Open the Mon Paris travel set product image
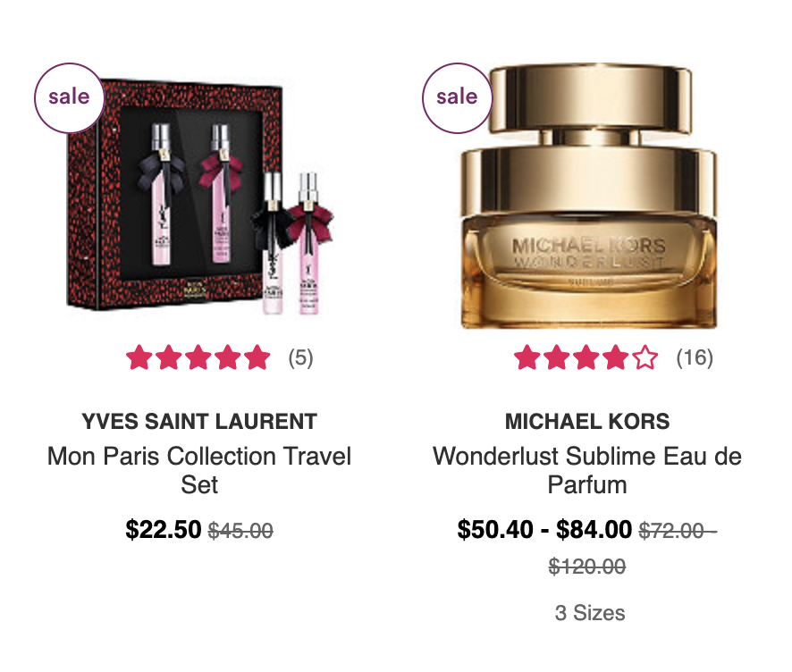Screen dimensions: 792x672 (x=200, y=197)
